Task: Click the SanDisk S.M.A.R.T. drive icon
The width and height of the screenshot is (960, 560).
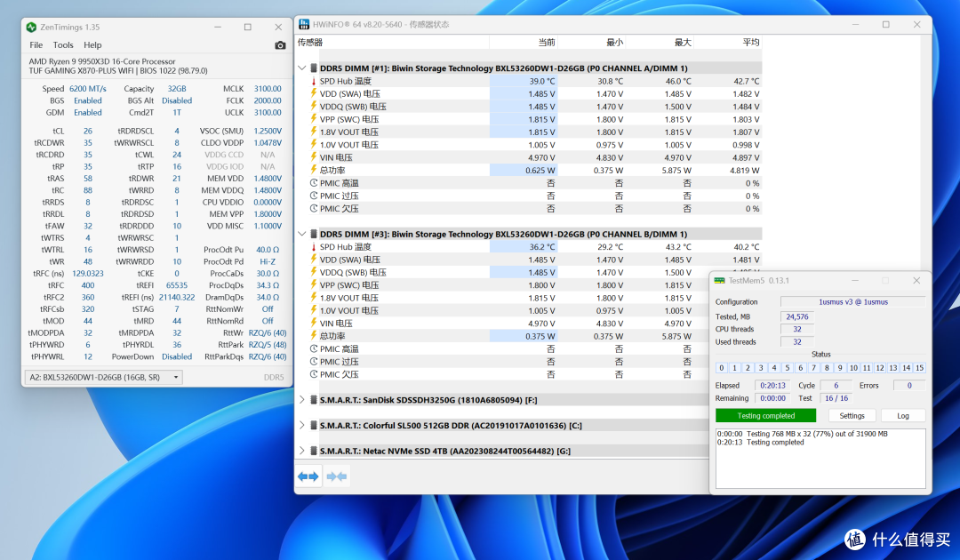Action: pos(314,400)
